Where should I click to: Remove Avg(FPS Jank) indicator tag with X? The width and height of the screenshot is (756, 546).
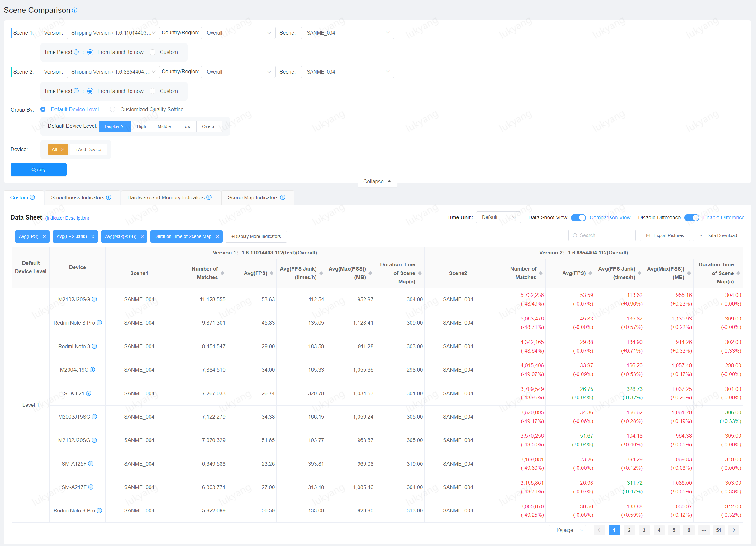point(93,237)
